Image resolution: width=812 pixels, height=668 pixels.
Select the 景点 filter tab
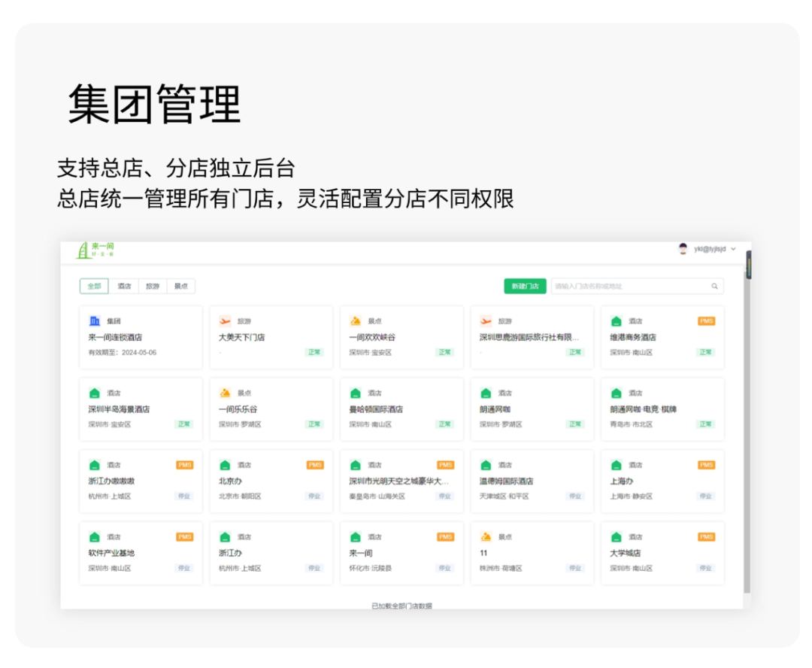pos(180,286)
